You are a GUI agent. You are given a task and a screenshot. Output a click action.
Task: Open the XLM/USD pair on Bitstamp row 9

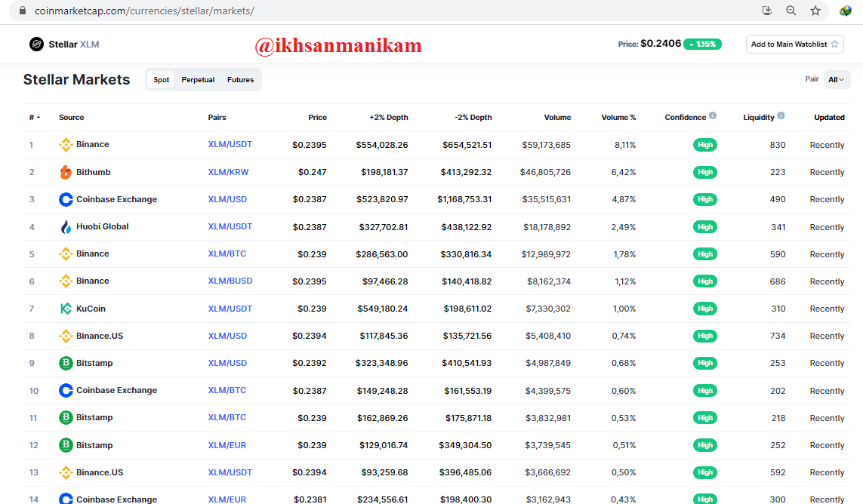227,363
